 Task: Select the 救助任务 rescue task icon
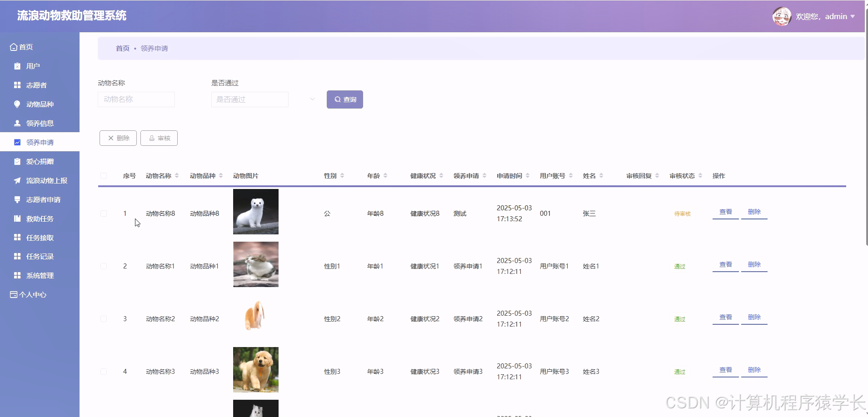click(17, 218)
